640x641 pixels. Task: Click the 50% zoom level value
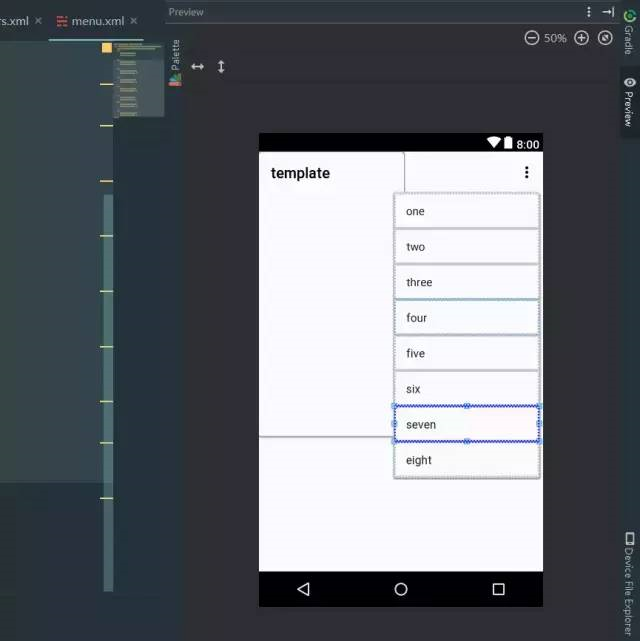coord(555,38)
